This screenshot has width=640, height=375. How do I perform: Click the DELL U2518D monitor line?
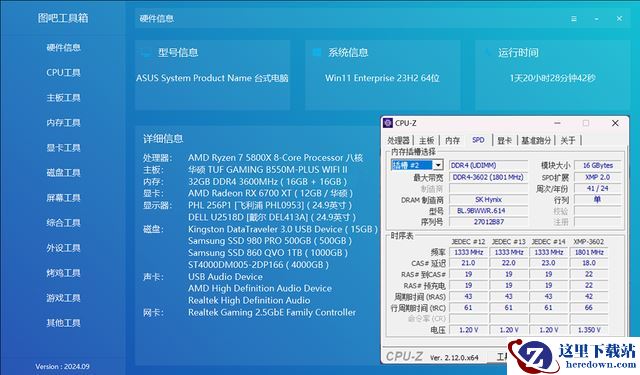click(271, 217)
